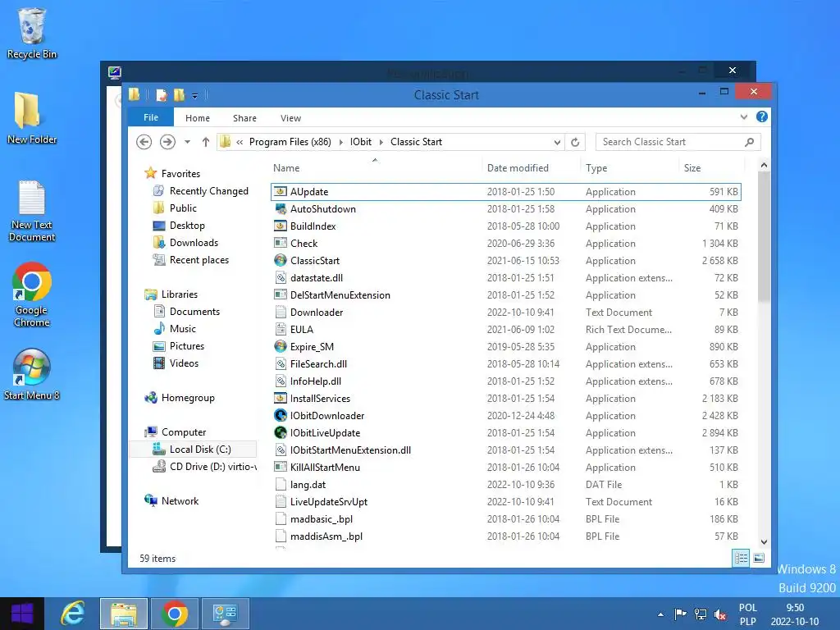This screenshot has width=840, height=630.
Task: Click the Forward navigation arrow
Action: [167, 142]
